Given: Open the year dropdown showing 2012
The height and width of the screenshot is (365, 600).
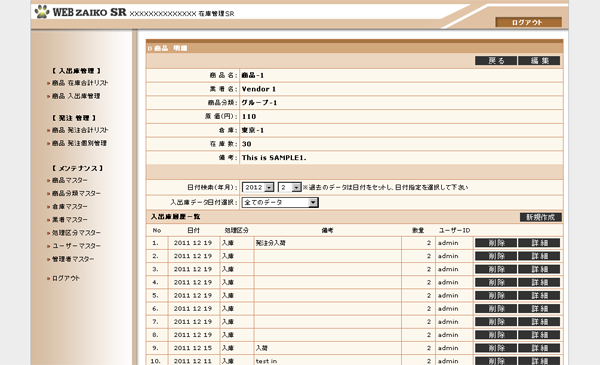Looking at the screenshot, I should click(258, 187).
